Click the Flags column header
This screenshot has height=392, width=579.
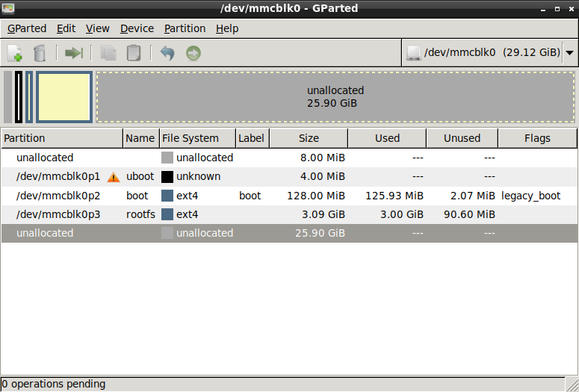[x=537, y=138]
